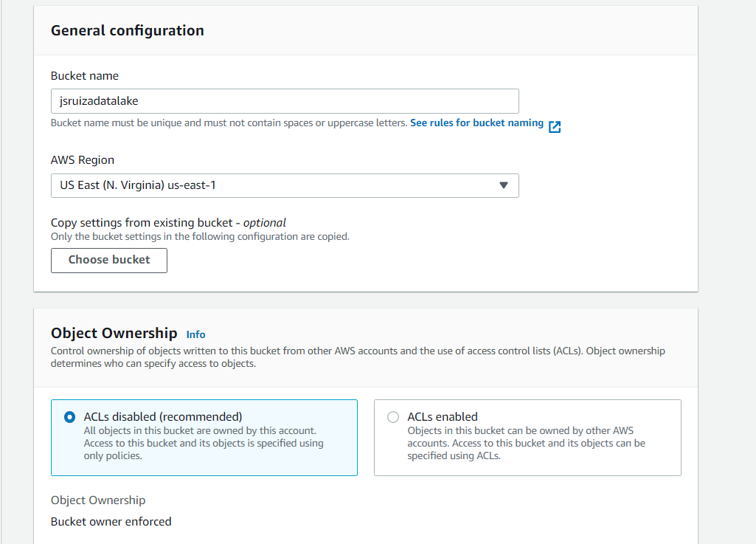Click the "Choose bucket" button
Viewport: 756px width, 544px height.
108,260
